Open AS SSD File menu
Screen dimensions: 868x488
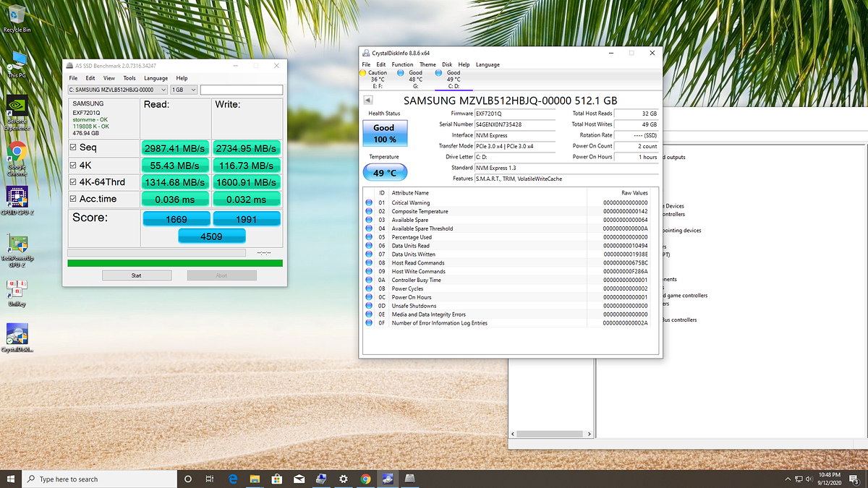pyautogui.click(x=73, y=78)
